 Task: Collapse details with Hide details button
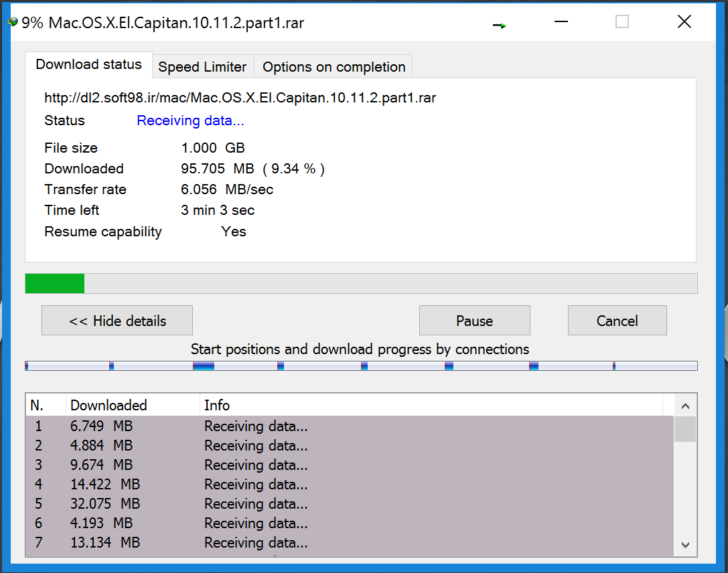coord(117,321)
